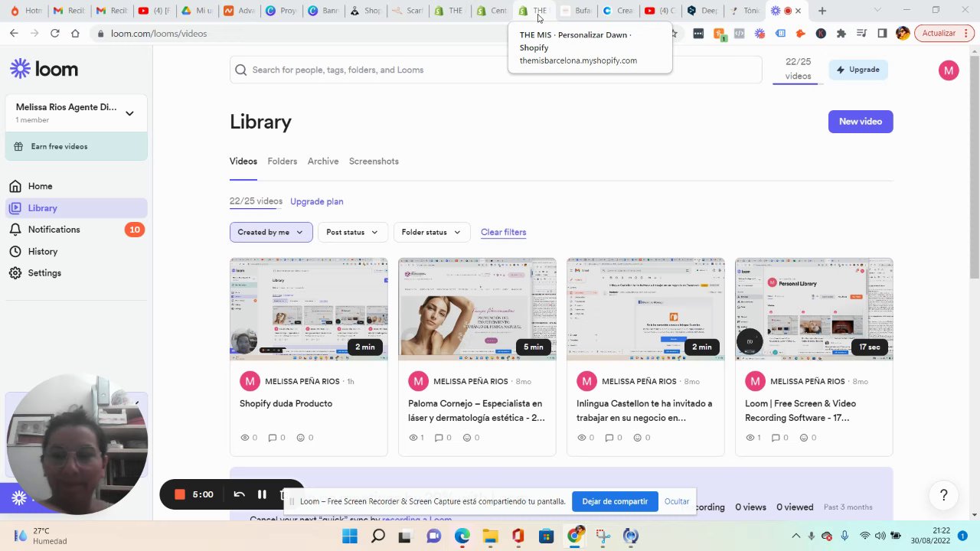Open the weather widget 27°C Humedad
Viewport: 980px width, 551px height.
[42, 536]
